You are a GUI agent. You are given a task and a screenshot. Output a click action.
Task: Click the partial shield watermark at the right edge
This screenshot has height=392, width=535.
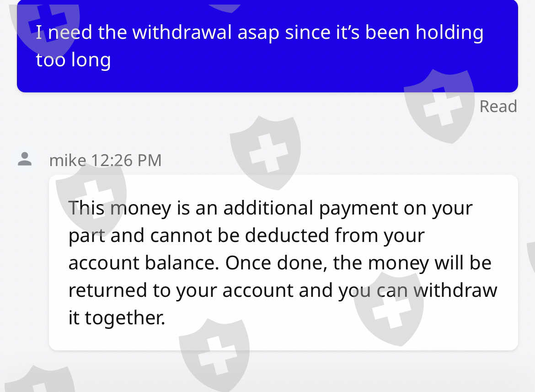[531, 256]
